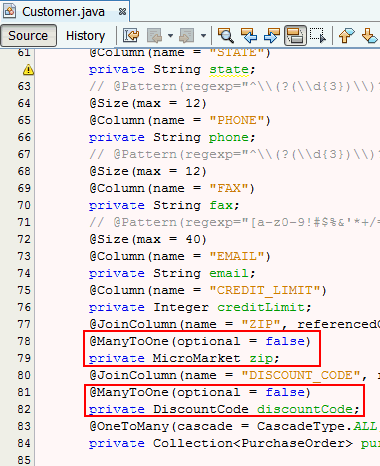Select the previous bookmark icon

346,35
